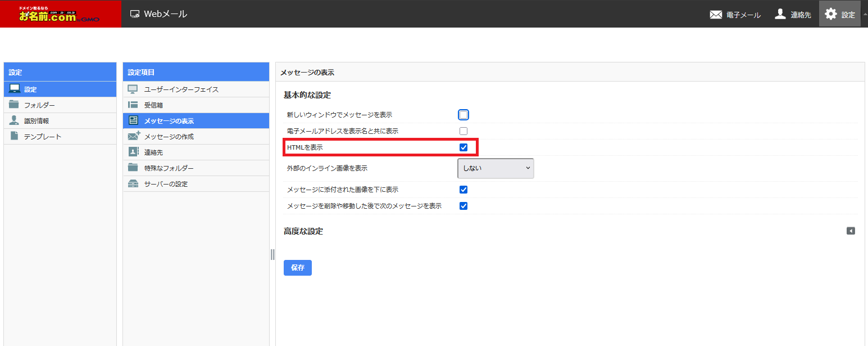Open 特殊なフォルダー settings

[196, 168]
